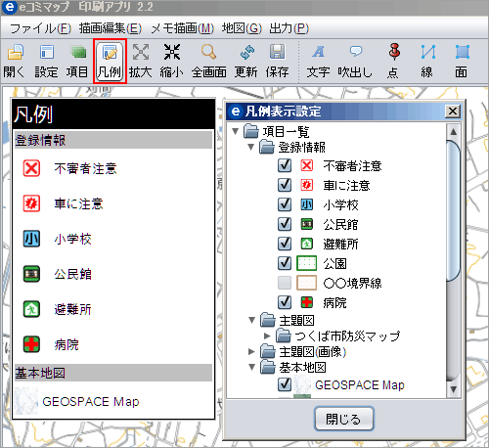Click the 全画面 magnifier icon
Screen dimensions: 489x448
coord(208,52)
